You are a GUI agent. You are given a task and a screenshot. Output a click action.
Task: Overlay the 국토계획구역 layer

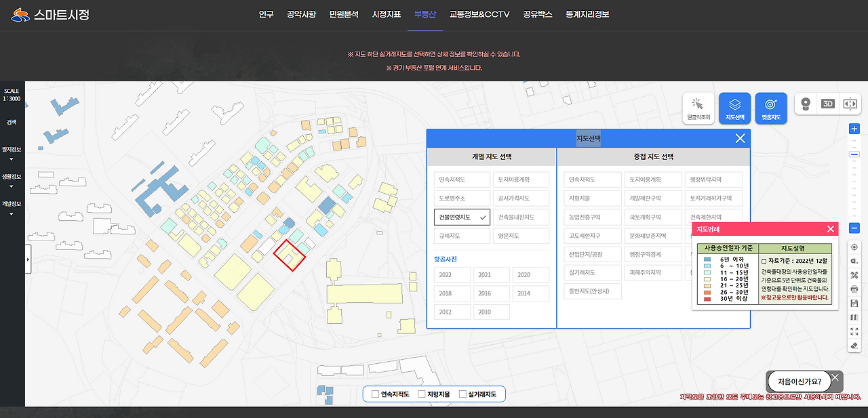pos(653,217)
